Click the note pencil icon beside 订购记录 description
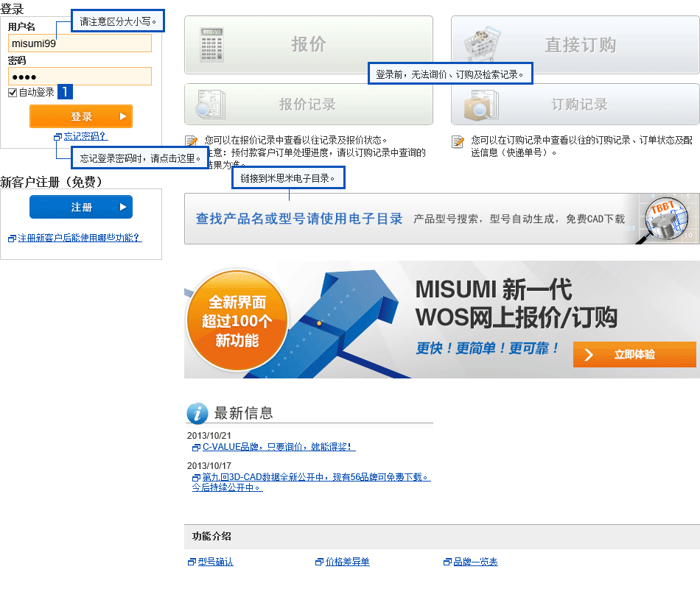 coord(458,142)
